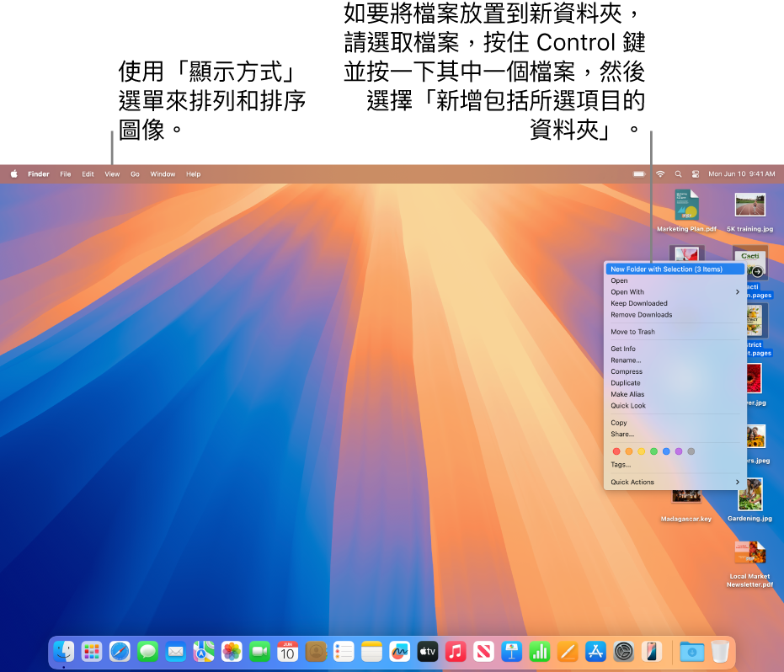
Task: Open Launchpad in the Dock
Action: click(92, 652)
